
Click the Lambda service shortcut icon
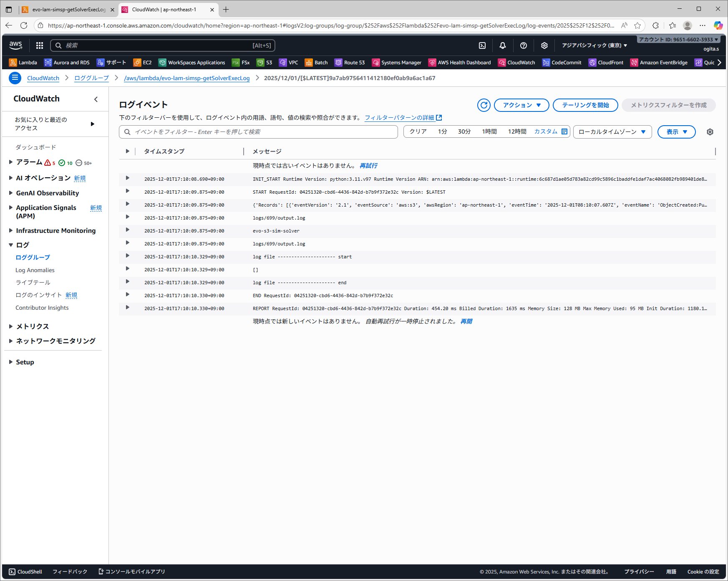pyautogui.click(x=13, y=63)
